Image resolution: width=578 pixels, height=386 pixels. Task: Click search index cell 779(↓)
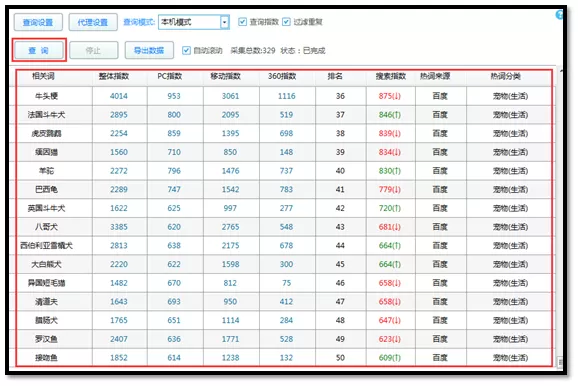[x=390, y=189]
